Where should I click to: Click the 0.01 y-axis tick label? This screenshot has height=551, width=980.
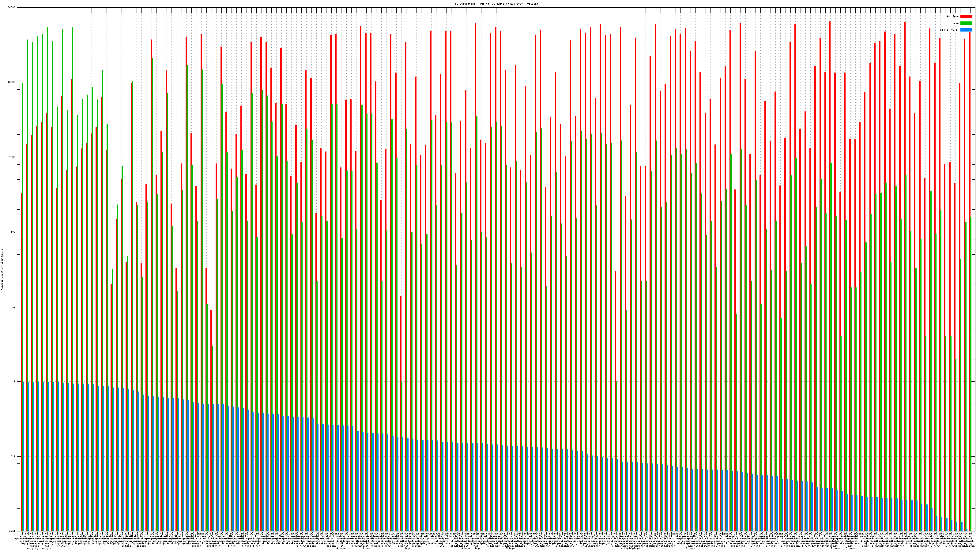coord(13,531)
